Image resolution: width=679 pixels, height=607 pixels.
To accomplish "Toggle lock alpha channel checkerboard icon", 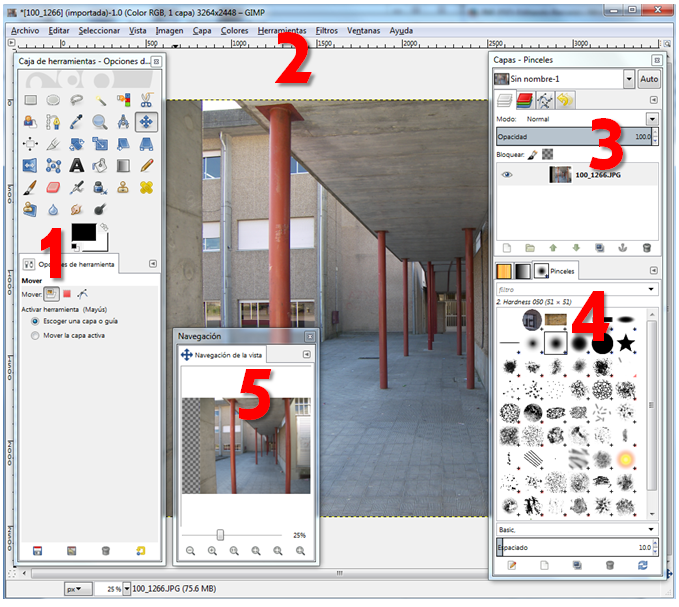I will tap(548, 154).
